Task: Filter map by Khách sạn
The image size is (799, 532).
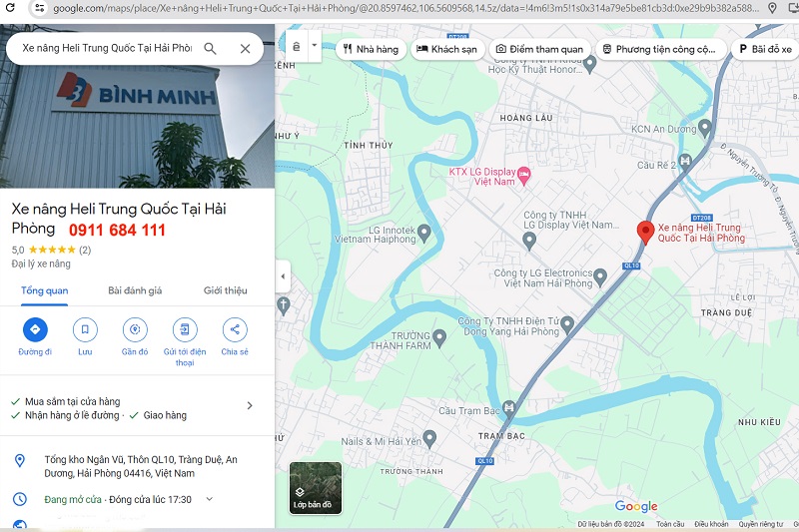Action: point(444,49)
